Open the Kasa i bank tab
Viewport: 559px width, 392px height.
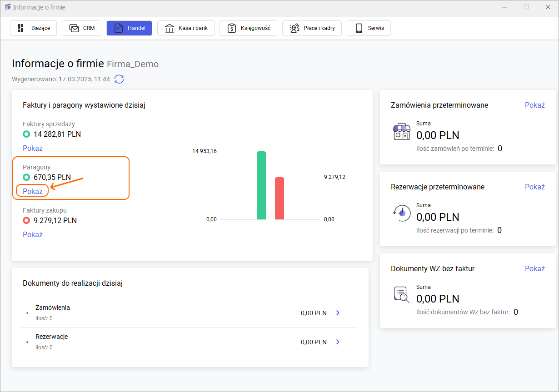click(186, 28)
